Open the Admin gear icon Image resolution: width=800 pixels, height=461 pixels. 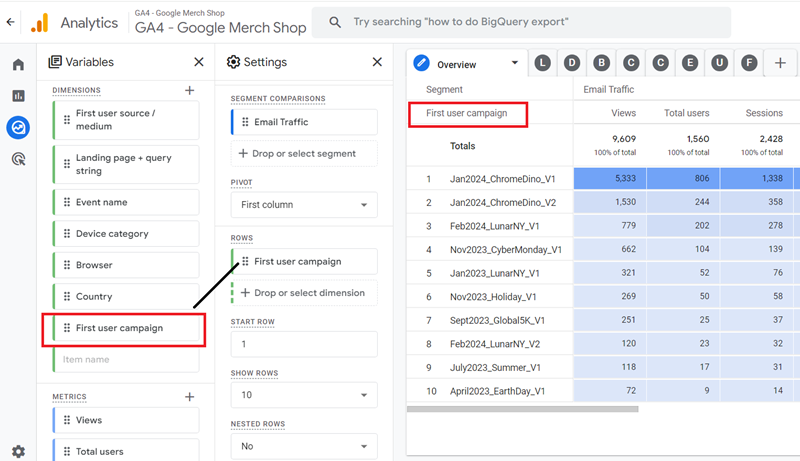point(18,451)
